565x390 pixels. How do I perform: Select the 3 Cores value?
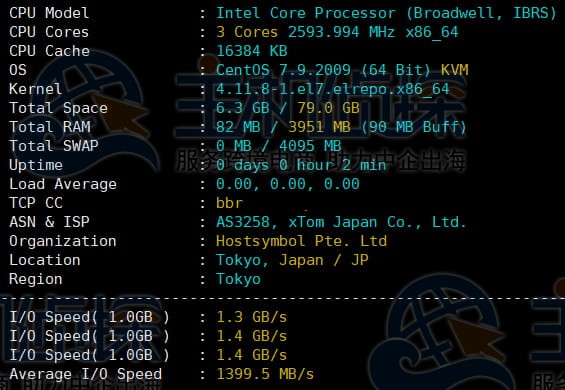coord(247,32)
